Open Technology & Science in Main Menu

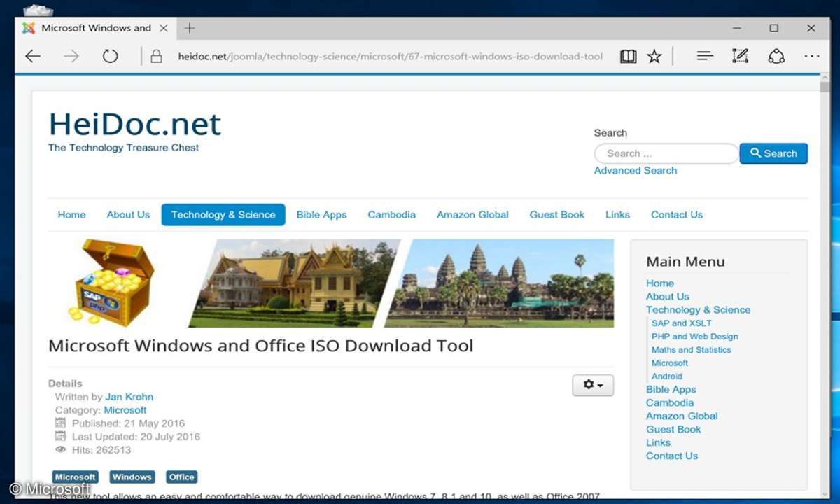point(699,310)
